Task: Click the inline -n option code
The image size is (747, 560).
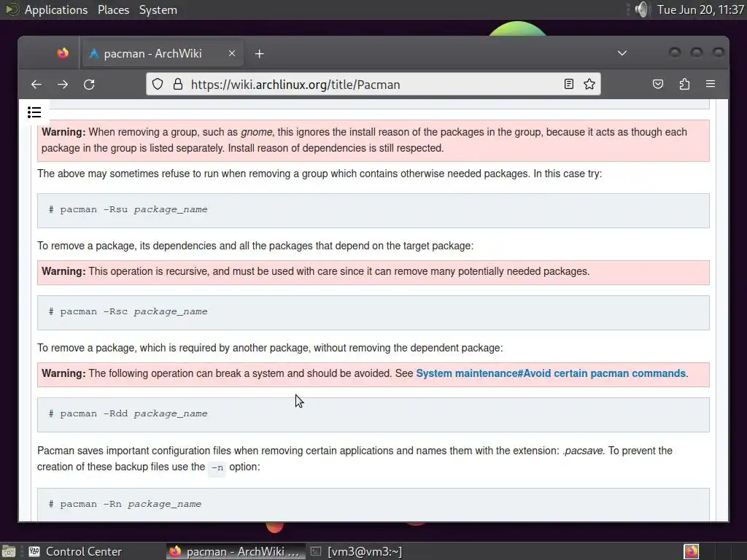Action: 217,467
